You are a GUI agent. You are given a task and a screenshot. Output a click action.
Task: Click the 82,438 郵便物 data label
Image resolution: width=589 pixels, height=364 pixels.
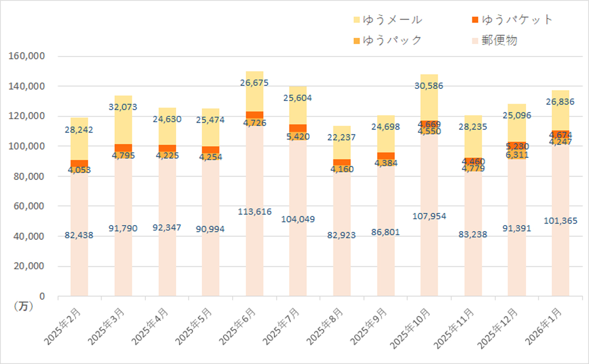click(79, 235)
